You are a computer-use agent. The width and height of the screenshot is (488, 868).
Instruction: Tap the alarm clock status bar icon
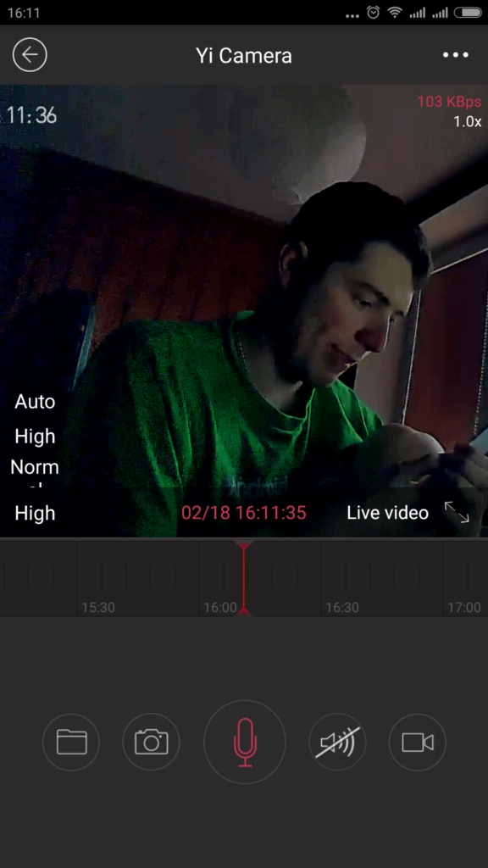click(374, 12)
